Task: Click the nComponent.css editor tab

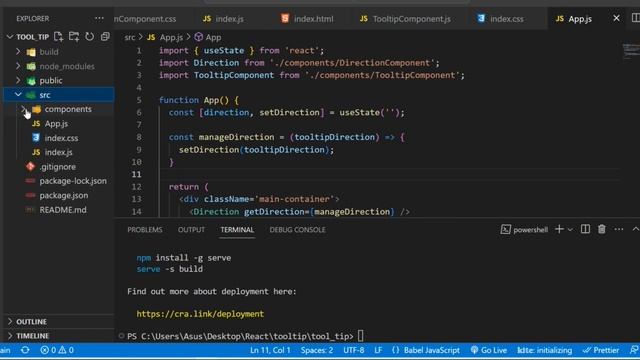Action: point(145,19)
